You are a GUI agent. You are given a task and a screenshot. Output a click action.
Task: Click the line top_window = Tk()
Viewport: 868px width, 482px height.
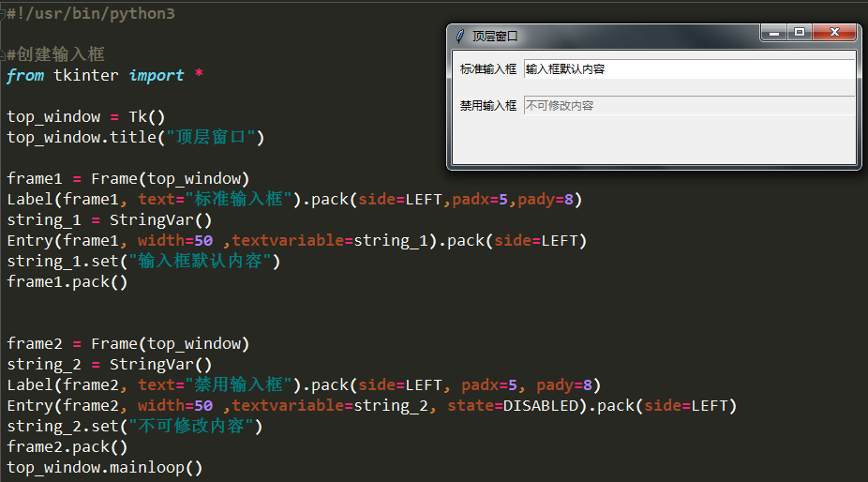[x=86, y=116]
